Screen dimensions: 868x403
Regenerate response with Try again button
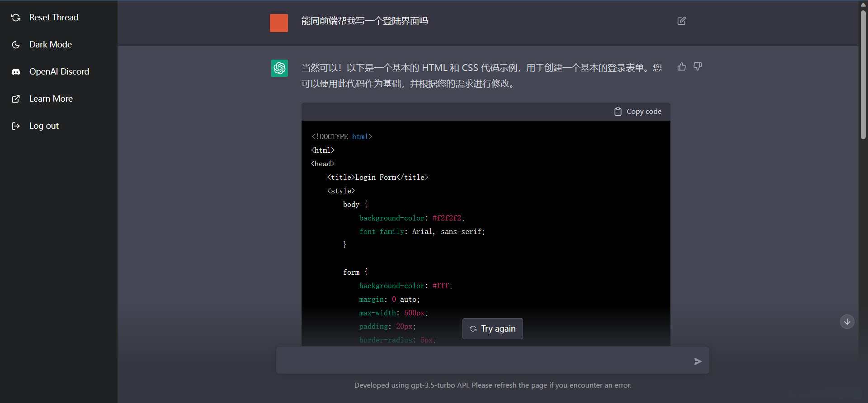493,329
